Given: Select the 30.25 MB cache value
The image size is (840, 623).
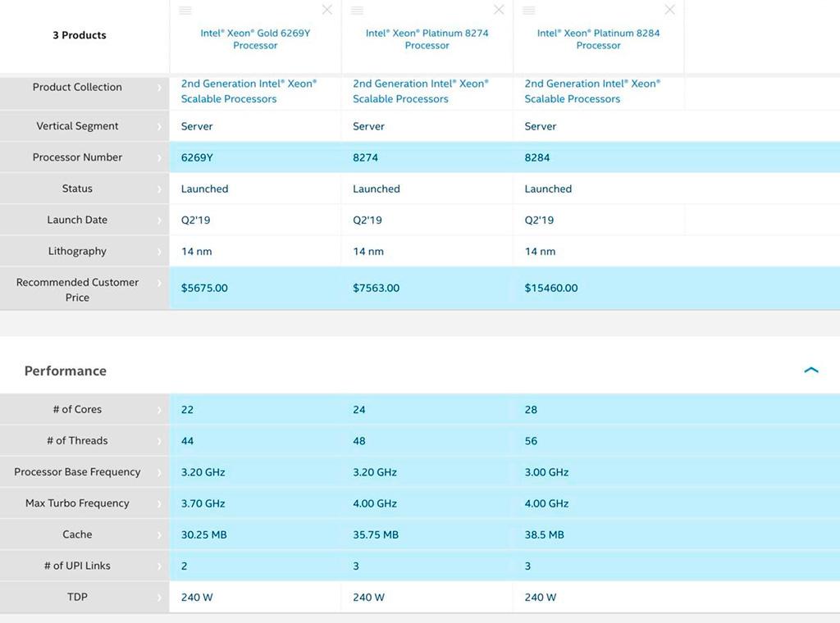Looking at the screenshot, I should (203, 534).
